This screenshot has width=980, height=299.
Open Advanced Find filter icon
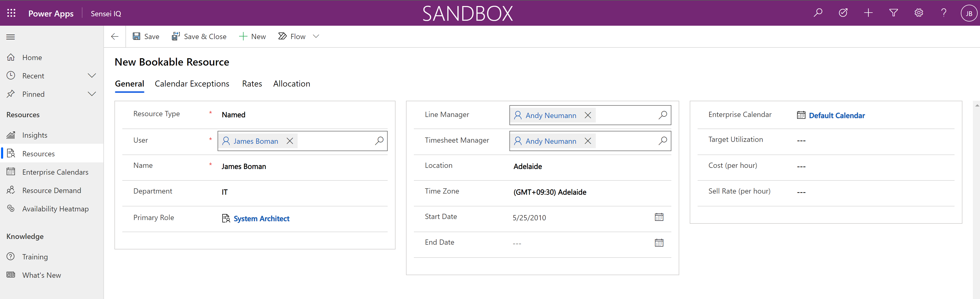pyautogui.click(x=894, y=13)
